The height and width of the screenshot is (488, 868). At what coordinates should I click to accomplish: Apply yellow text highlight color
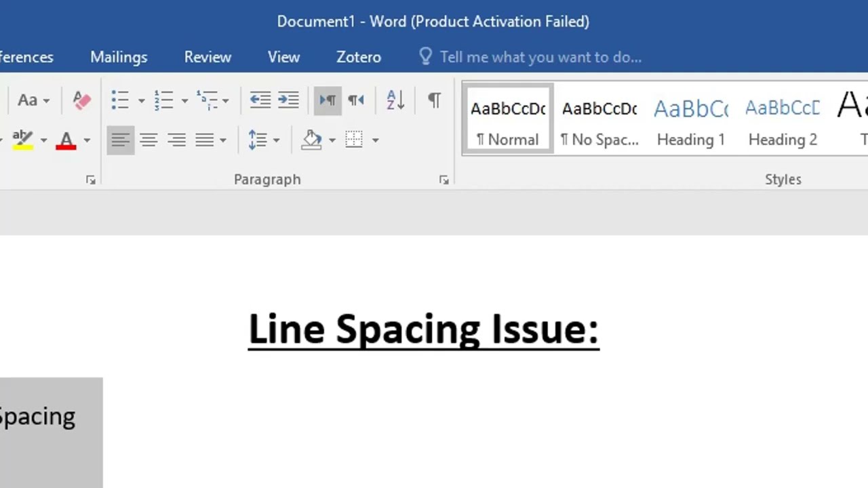pos(23,140)
